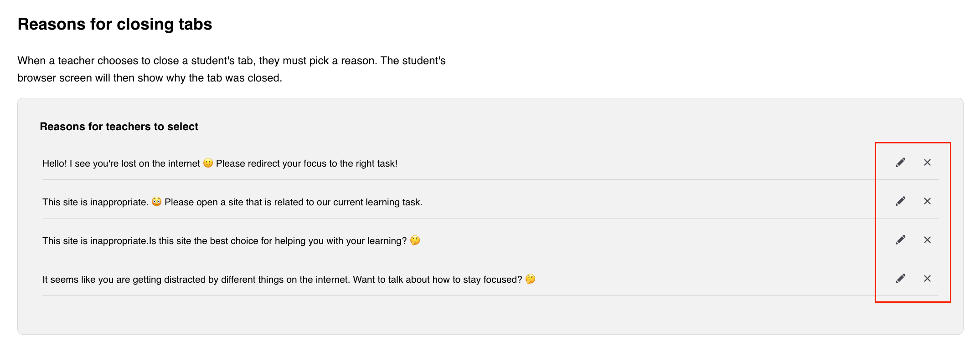This screenshot has height=356, width=980.
Task: Select the "Want to talk about" reason text
Action: [289, 280]
